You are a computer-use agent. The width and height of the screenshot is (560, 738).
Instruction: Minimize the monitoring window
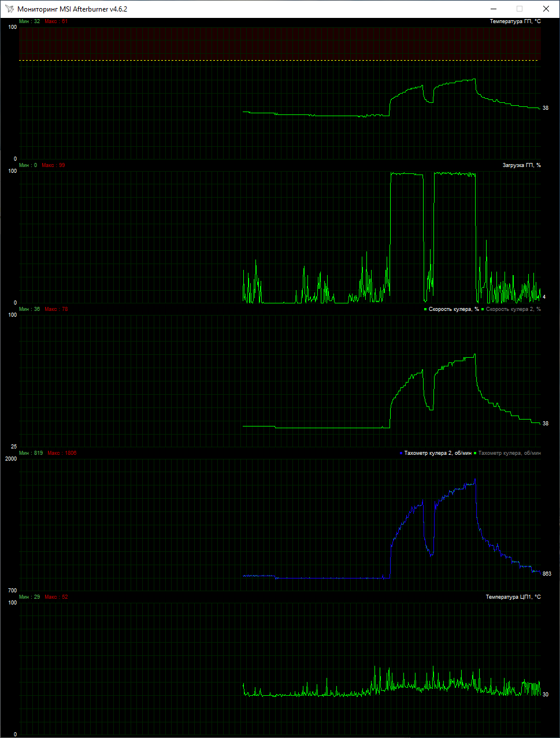[x=493, y=9]
